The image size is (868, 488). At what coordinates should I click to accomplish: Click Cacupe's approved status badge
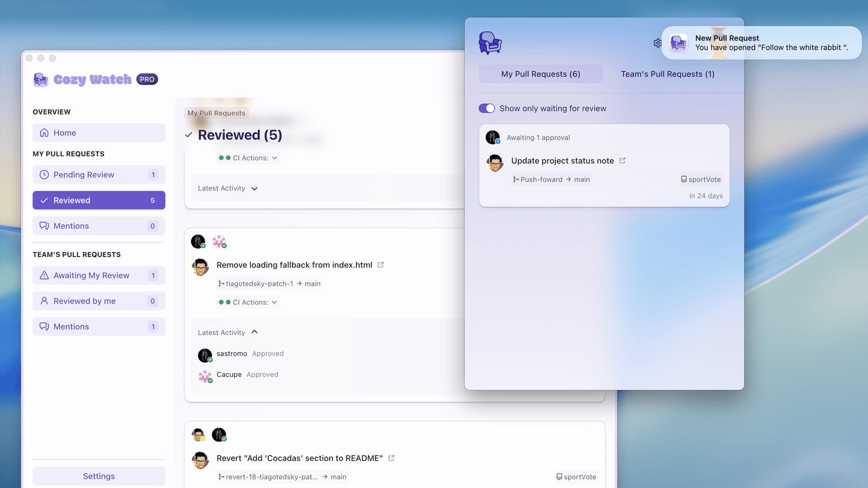coord(210,381)
